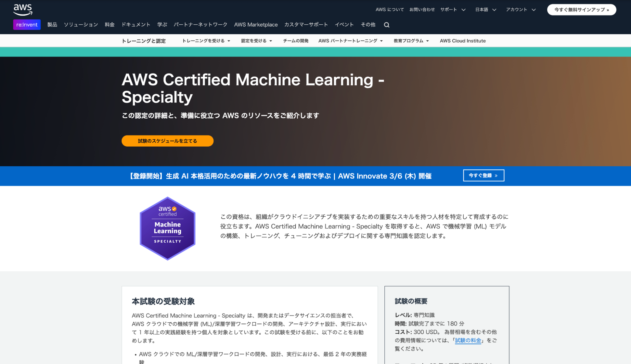Select イベント in the navigation bar

(344, 25)
